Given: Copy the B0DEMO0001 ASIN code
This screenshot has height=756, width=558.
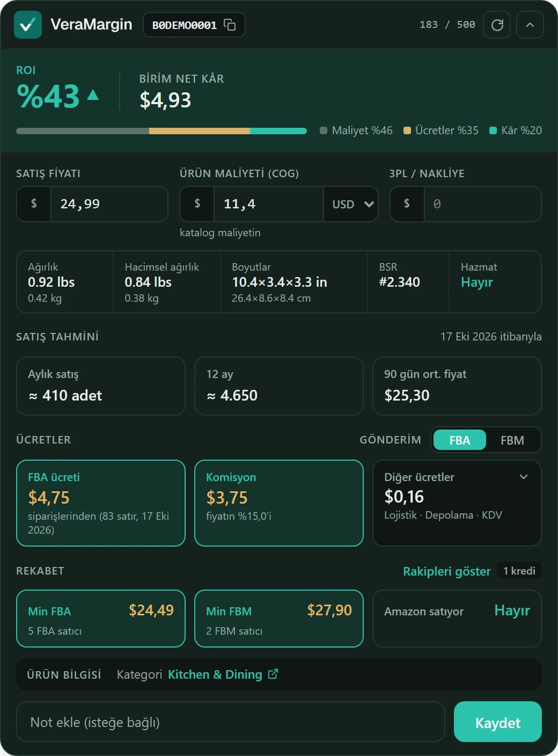Looking at the screenshot, I should [x=230, y=25].
